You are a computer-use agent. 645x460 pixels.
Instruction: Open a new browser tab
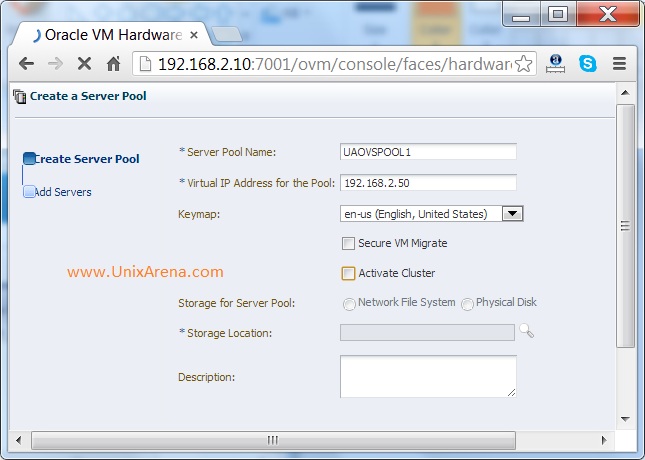tap(226, 35)
